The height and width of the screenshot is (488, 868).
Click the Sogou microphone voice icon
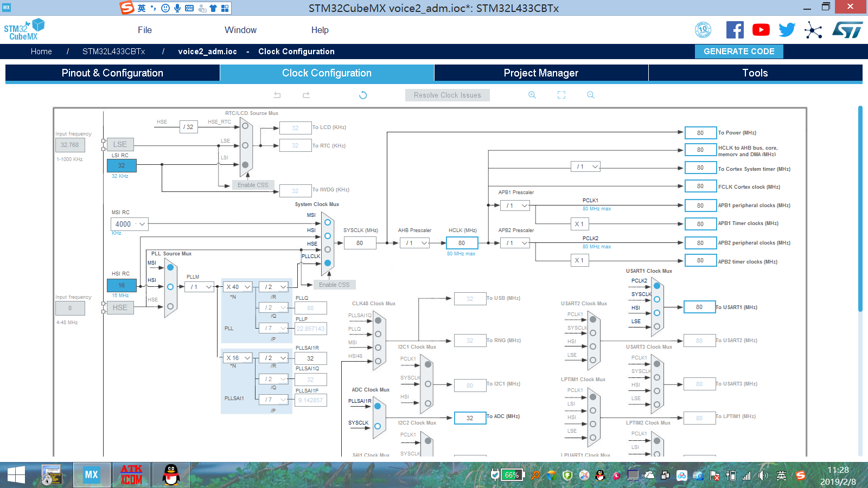[x=177, y=8]
